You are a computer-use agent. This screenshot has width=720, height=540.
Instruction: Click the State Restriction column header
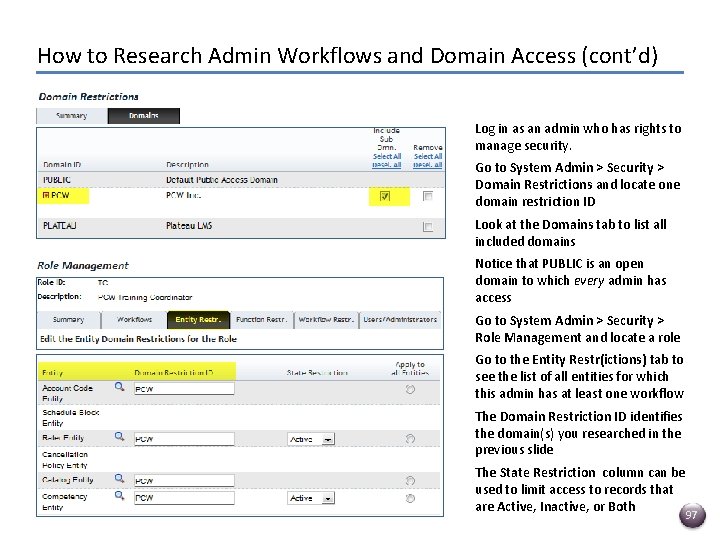click(317, 372)
